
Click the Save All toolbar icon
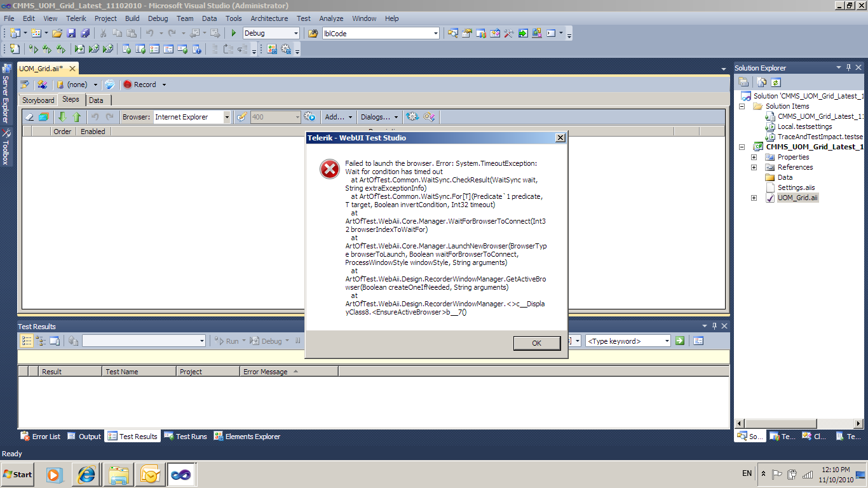84,33
